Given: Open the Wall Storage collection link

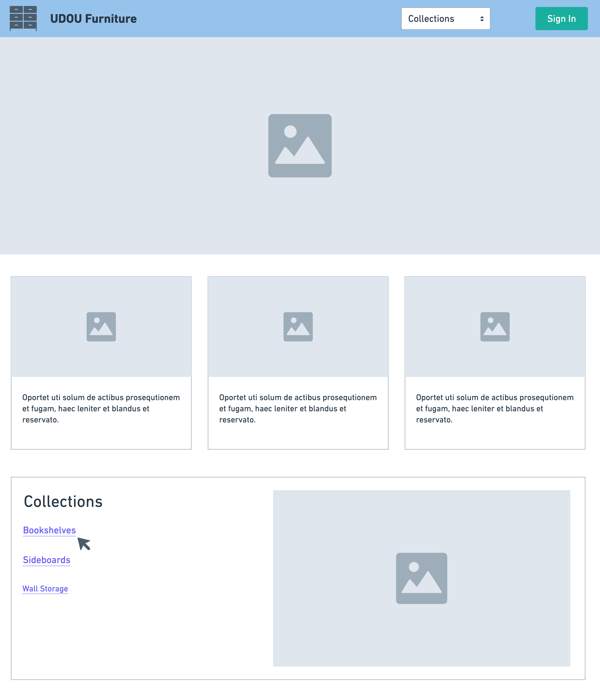Looking at the screenshot, I should (45, 589).
